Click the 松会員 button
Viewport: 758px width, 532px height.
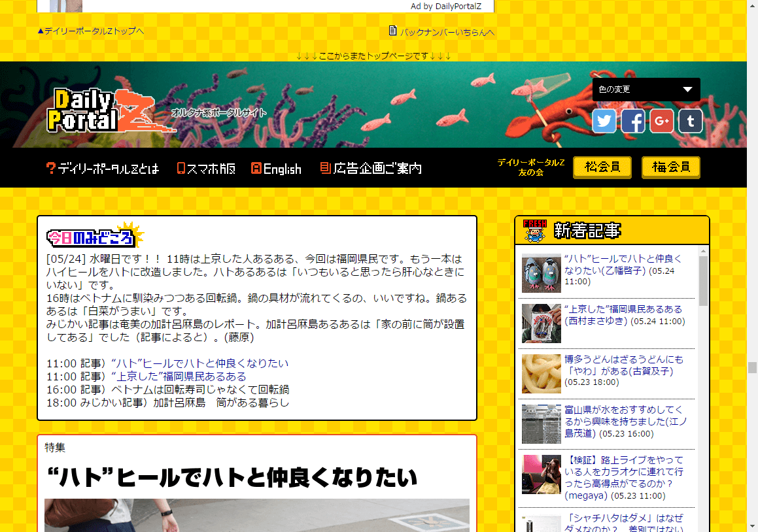(602, 167)
